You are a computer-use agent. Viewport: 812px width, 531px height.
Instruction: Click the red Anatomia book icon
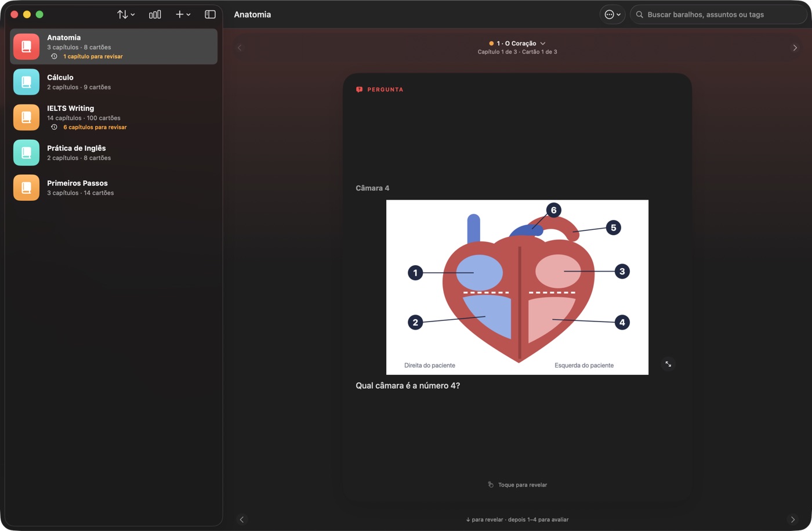[x=26, y=46]
